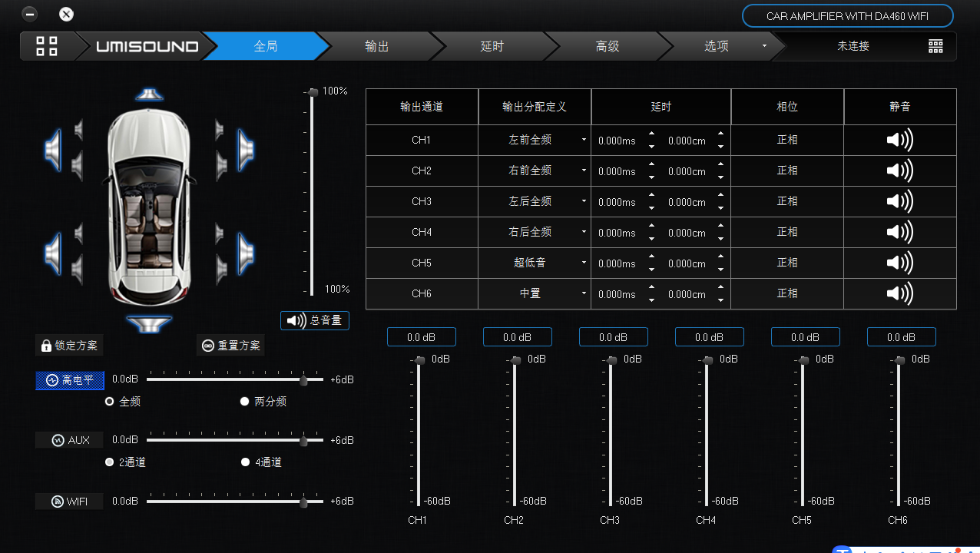
Task: Select the 高电平 input source
Action: 70,380
